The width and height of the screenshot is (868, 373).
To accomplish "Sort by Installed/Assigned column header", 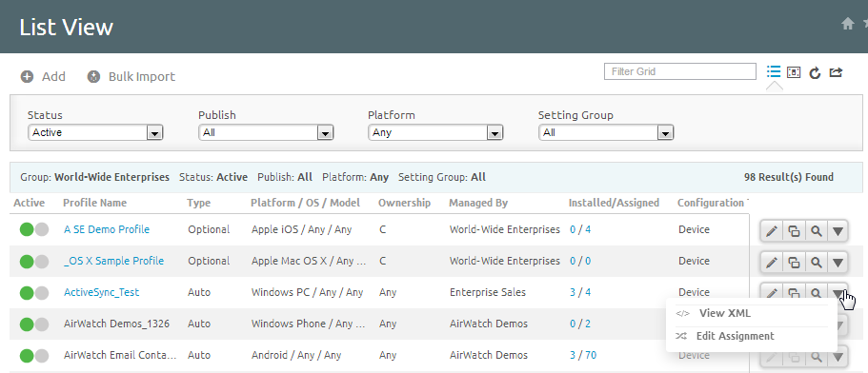I will tap(614, 203).
